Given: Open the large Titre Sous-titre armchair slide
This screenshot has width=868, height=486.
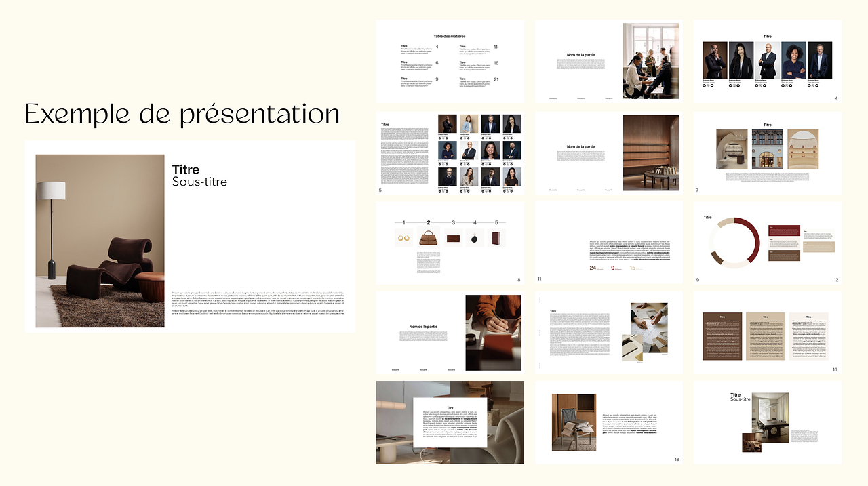Looking at the screenshot, I should pos(190,237).
